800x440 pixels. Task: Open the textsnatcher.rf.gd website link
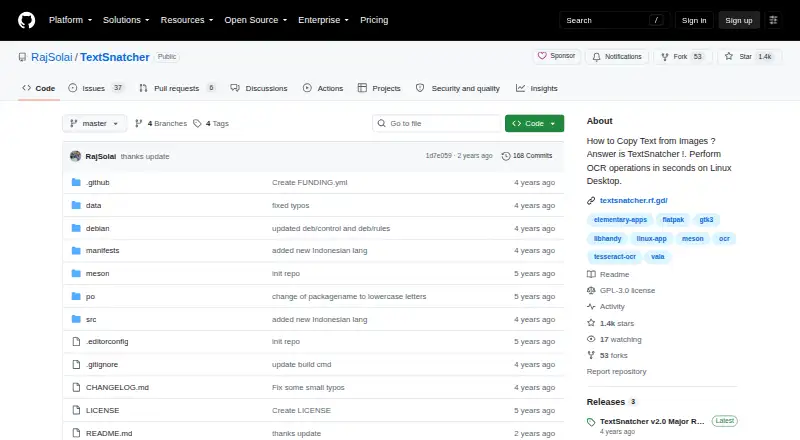click(634, 201)
